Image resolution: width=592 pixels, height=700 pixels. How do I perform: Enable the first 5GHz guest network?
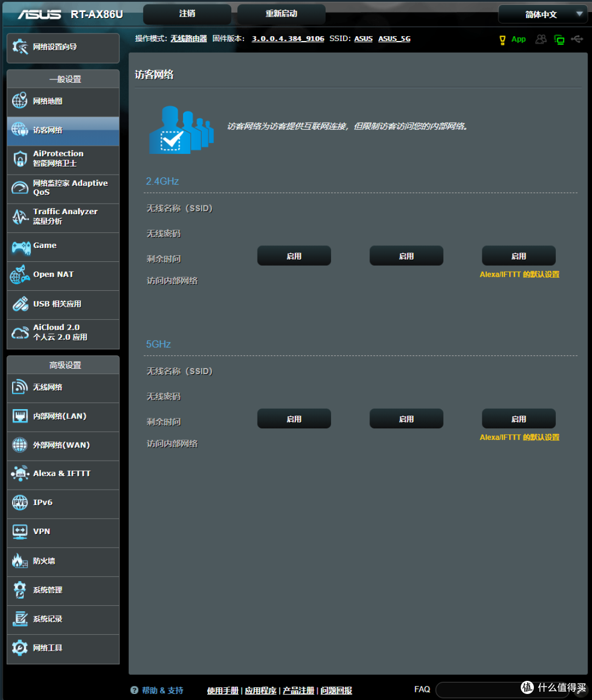click(x=294, y=418)
